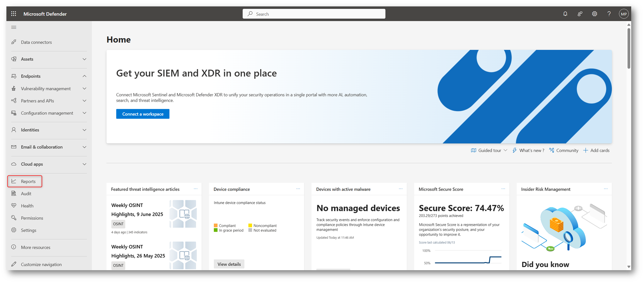Click the In grace period green swatch
The width and height of the screenshot is (644, 283).
(216, 230)
